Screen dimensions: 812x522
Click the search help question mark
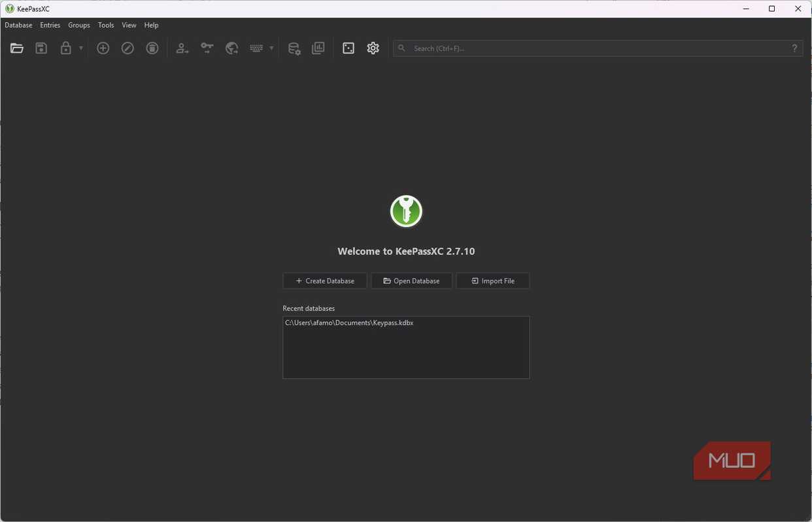point(795,48)
